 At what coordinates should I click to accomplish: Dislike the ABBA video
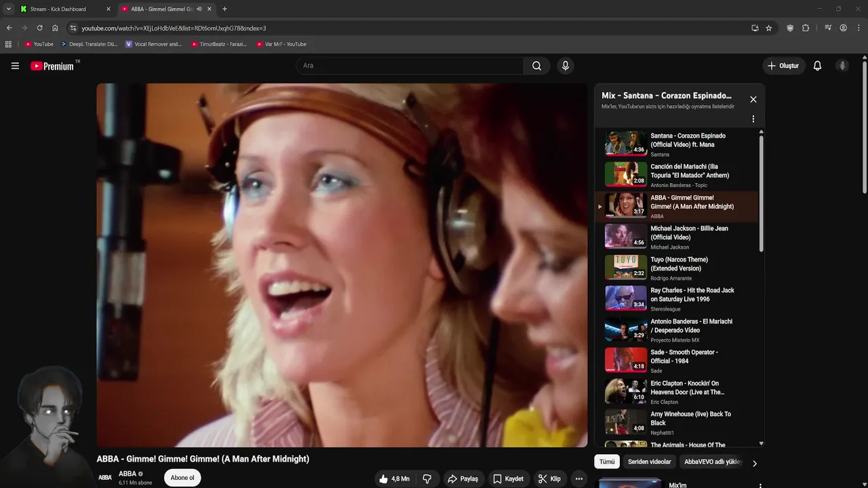[x=427, y=479]
